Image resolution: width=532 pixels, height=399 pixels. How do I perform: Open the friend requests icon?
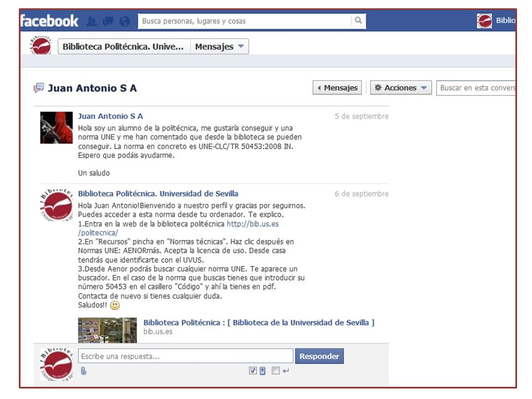(91, 22)
